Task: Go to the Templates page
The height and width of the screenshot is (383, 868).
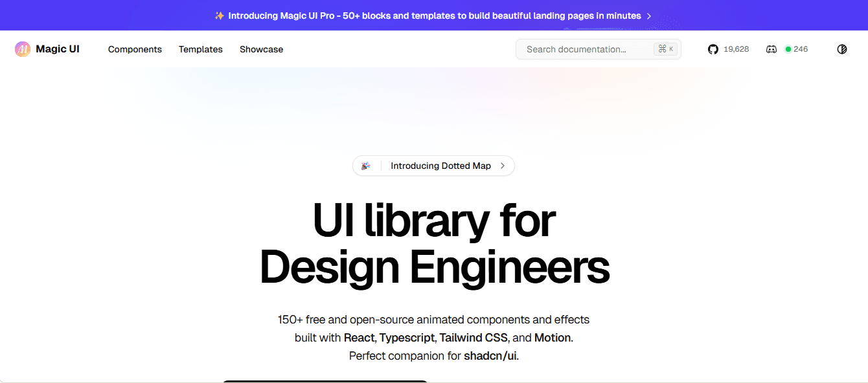Action: pos(201,49)
